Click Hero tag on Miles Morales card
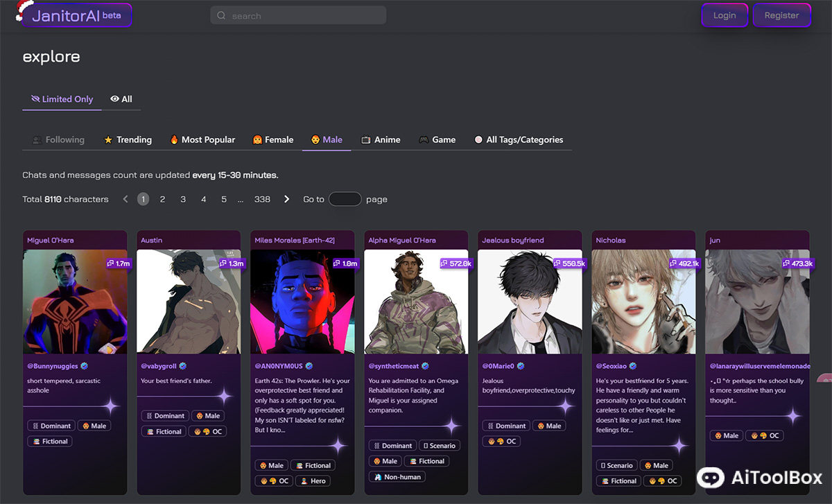832x504 pixels. coord(313,480)
